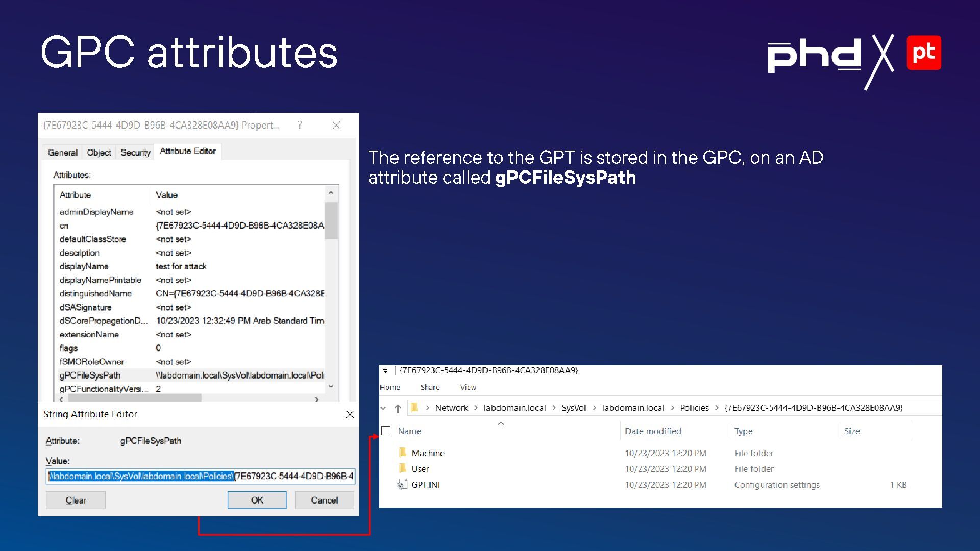Click the folder icon in address bar
The image size is (980, 551).
click(414, 408)
